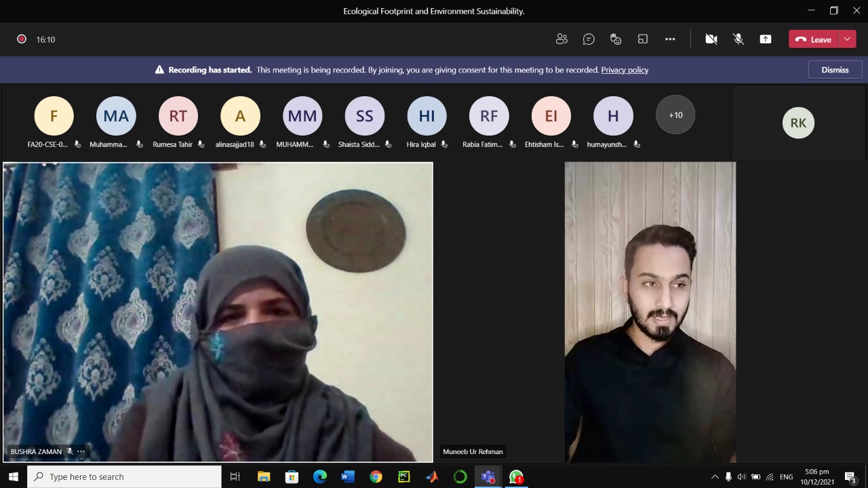
Task: Open more options for Bushra Zaman's video
Action: (81, 451)
